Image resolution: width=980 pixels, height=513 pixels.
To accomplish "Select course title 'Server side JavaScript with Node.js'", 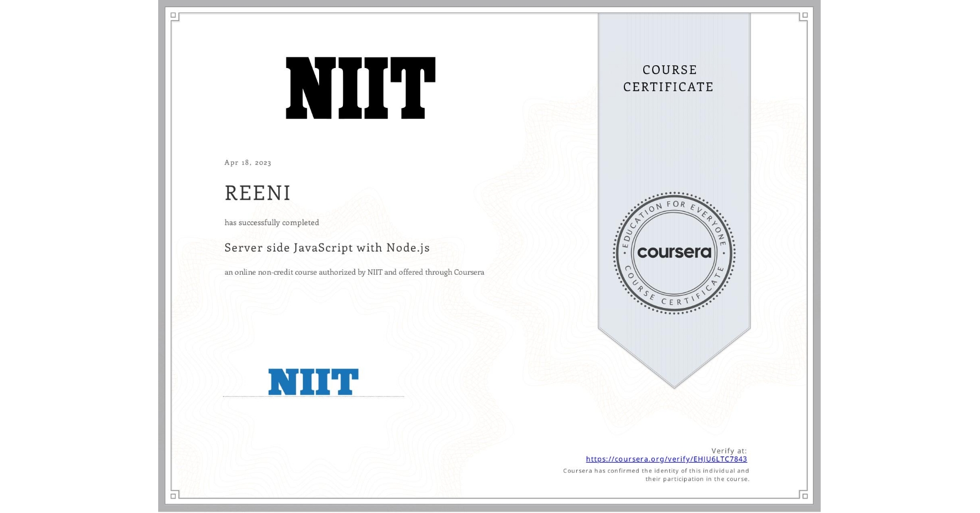I will pos(327,248).
